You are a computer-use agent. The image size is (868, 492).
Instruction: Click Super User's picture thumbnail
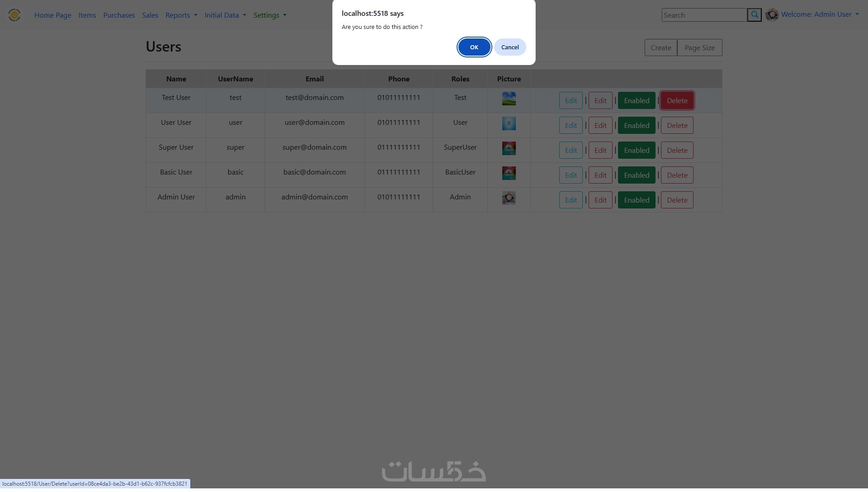509,148
